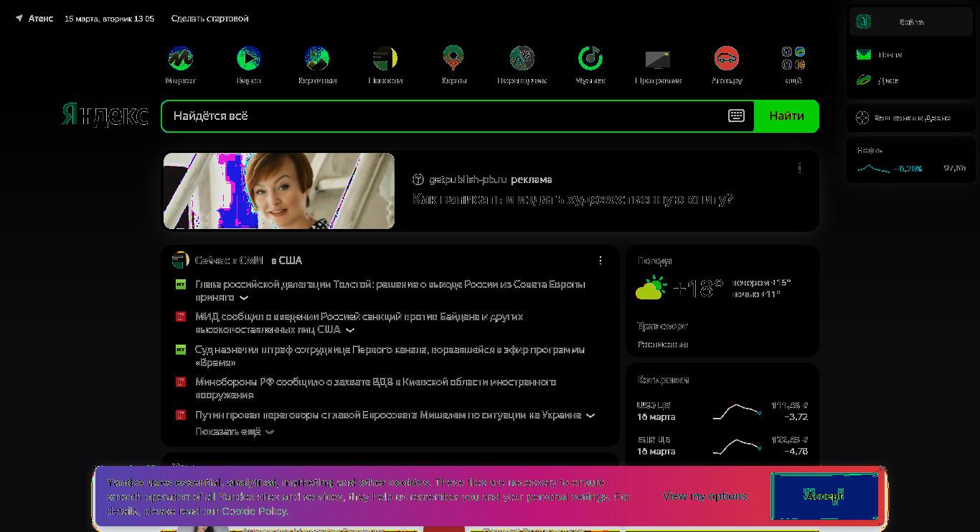Open the Минобороны РФ news headline
This screenshot has width=980, height=532.
(x=376, y=388)
